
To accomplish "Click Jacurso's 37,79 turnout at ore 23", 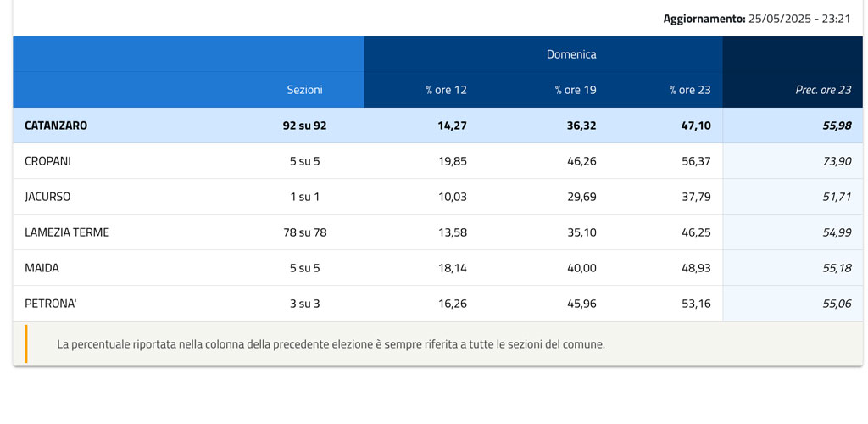I will click(x=697, y=197).
